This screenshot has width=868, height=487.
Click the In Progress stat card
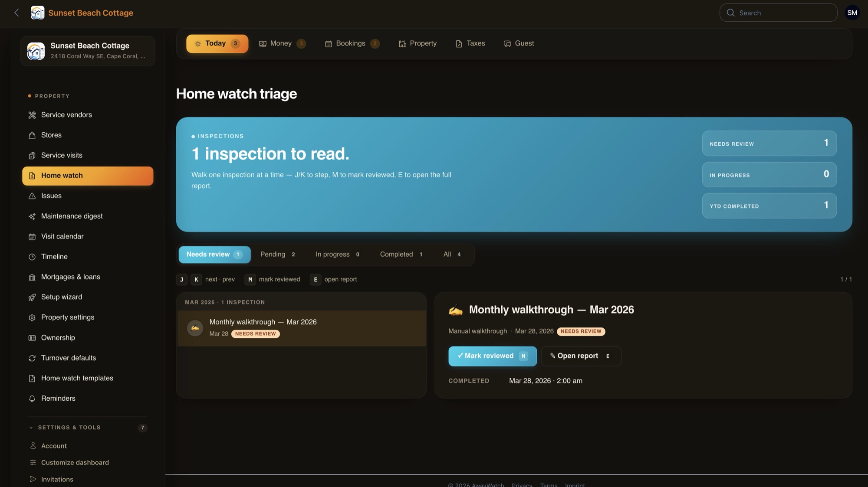pyautogui.click(x=769, y=175)
